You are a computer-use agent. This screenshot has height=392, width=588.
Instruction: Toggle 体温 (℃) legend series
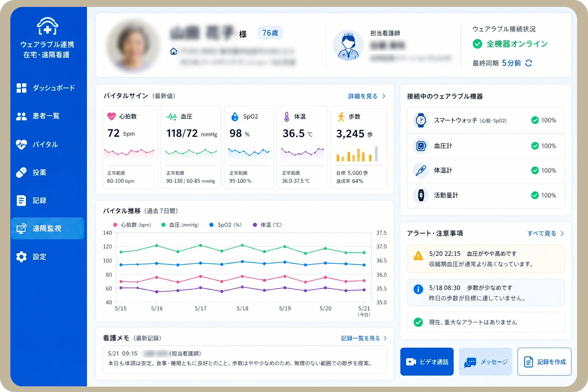pos(267,225)
